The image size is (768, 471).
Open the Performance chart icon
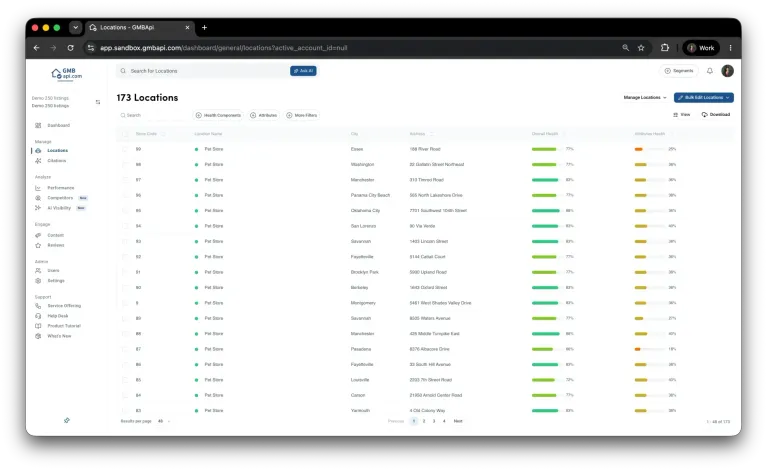tap(38, 188)
